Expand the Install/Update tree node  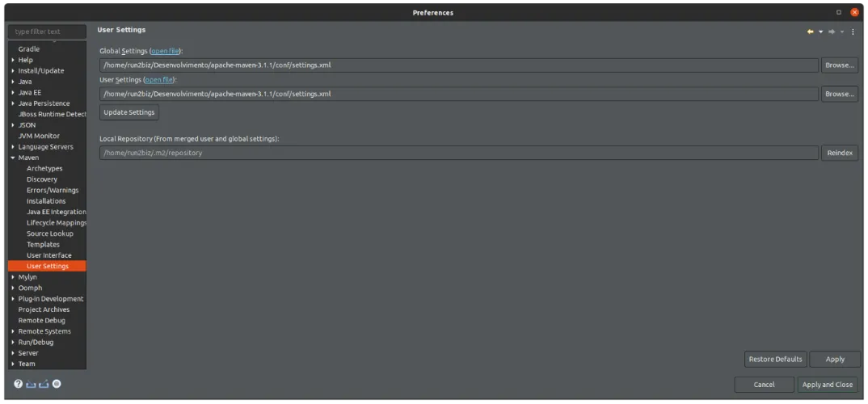coord(13,71)
